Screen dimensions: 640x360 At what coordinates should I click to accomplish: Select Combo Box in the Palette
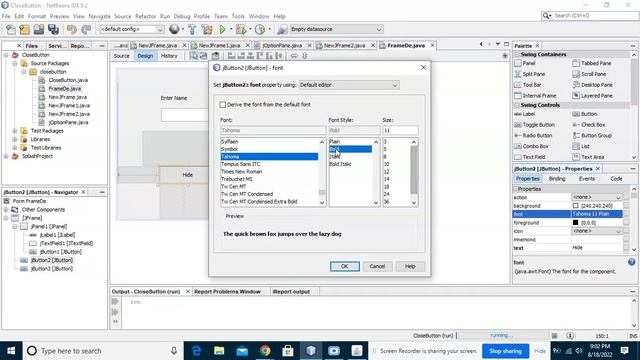click(532, 146)
